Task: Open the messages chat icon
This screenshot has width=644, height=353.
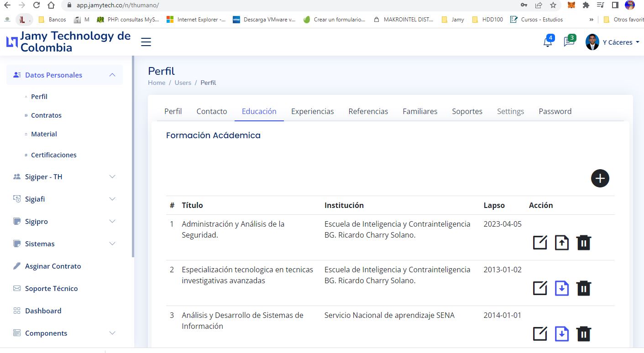Action: tap(569, 42)
